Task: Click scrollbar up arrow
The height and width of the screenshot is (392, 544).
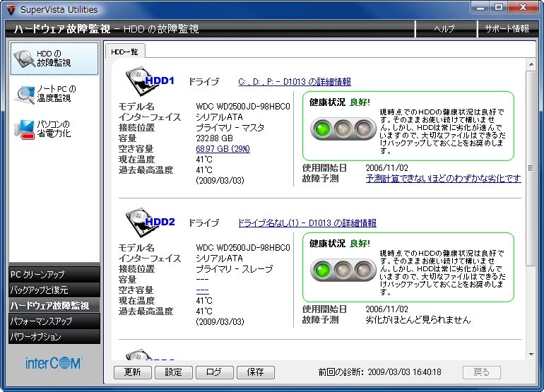Action: pos(531,64)
